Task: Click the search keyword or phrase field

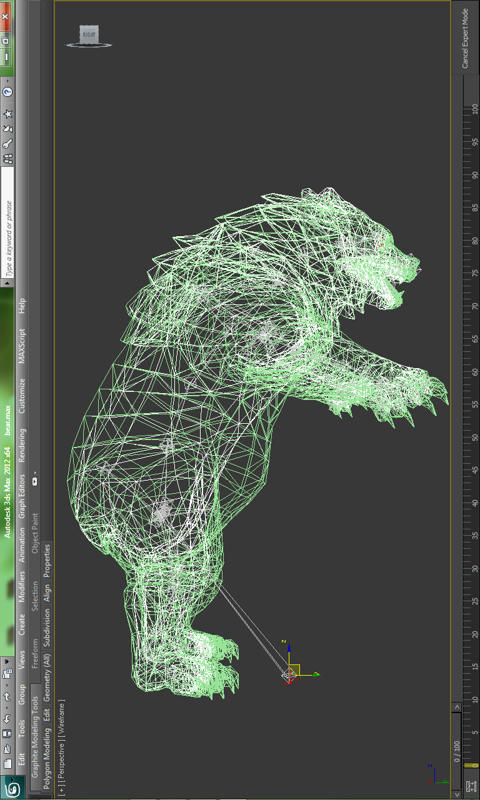Action: click(x=7, y=222)
